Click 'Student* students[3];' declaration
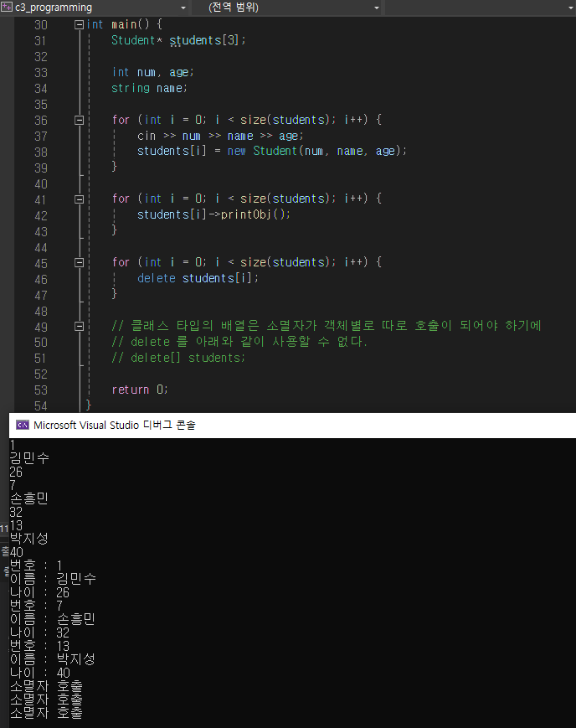Viewport: 576px width, 728px height. pos(178,40)
